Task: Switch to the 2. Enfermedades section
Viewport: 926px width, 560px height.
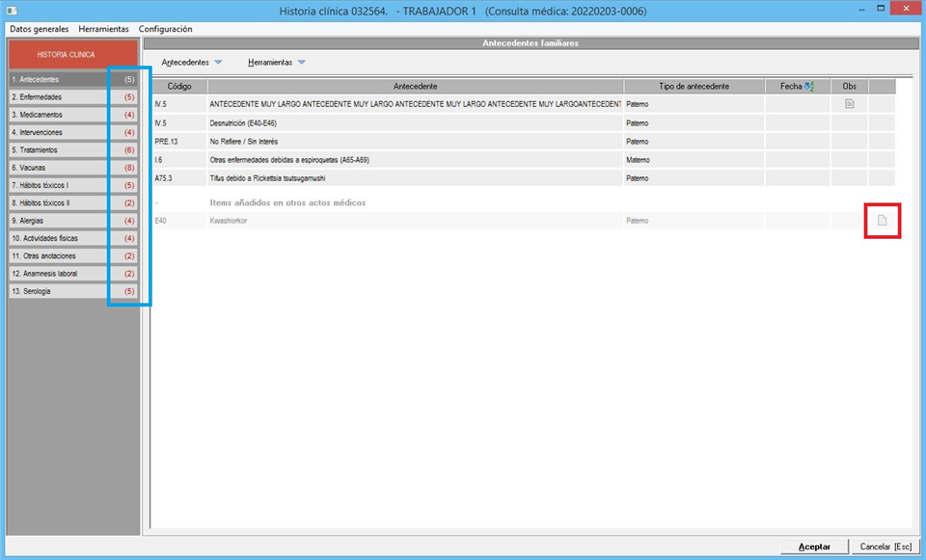Action: pyautogui.click(x=72, y=97)
